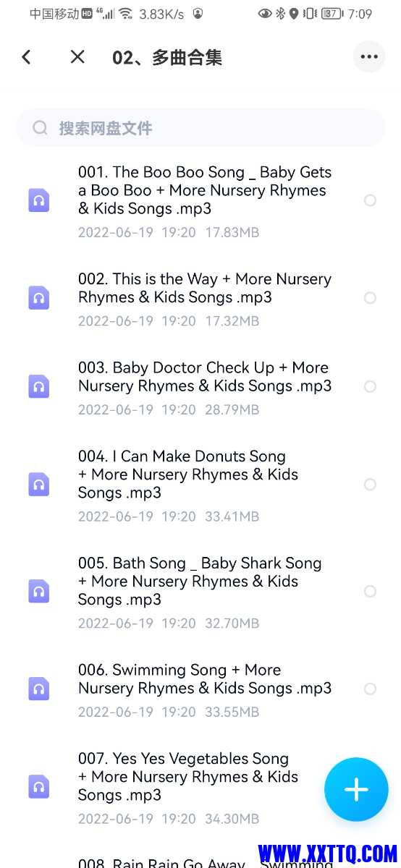Close the folder view with X icon
This screenshot has height=868, width=401.
point(77,57)
